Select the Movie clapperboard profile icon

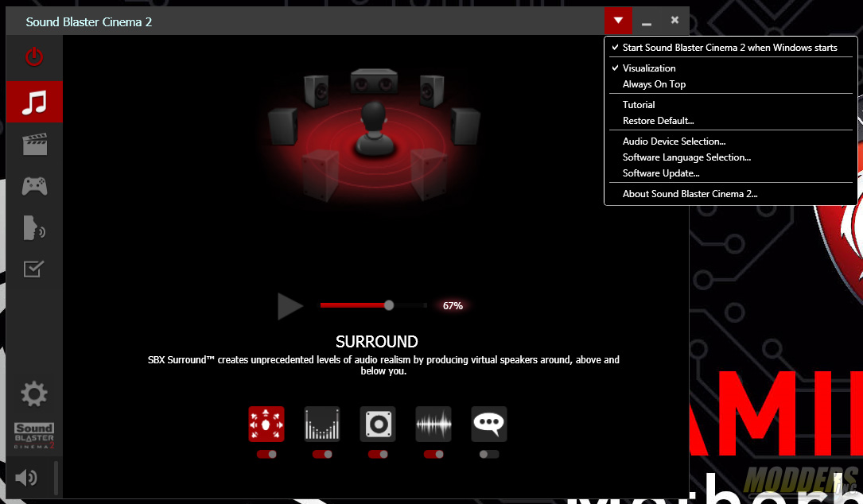coord(35,144)
